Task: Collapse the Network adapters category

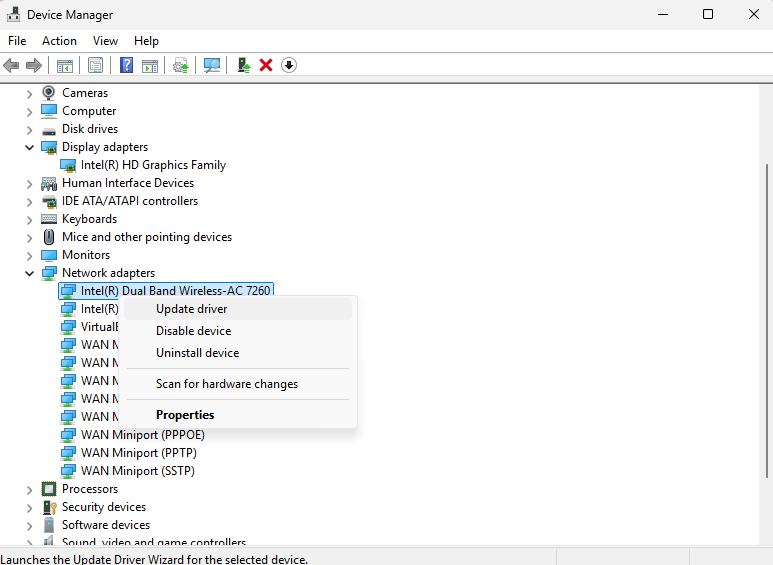Action: 29,273
